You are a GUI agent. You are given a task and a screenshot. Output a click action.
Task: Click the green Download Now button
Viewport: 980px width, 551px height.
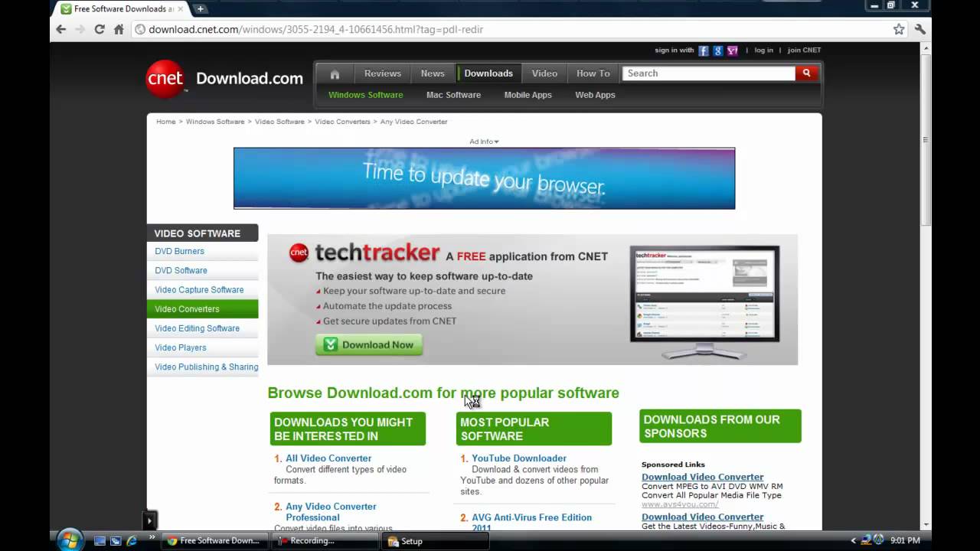(x=369, y=345)
